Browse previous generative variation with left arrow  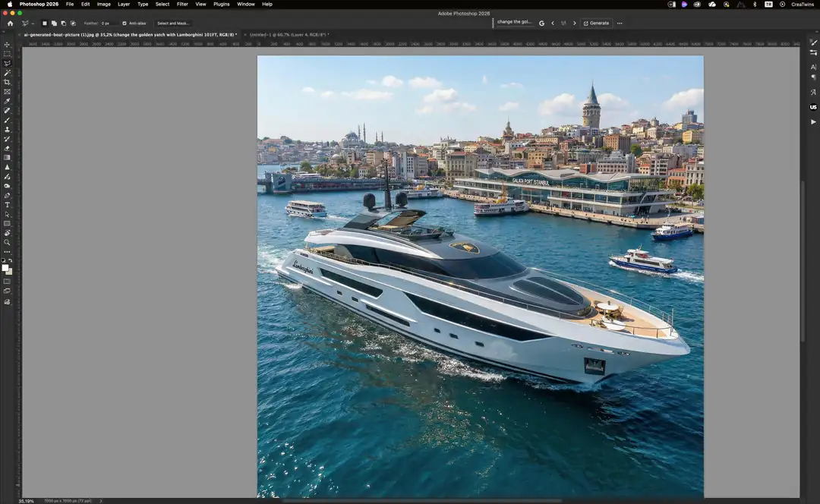coord(553,23)
